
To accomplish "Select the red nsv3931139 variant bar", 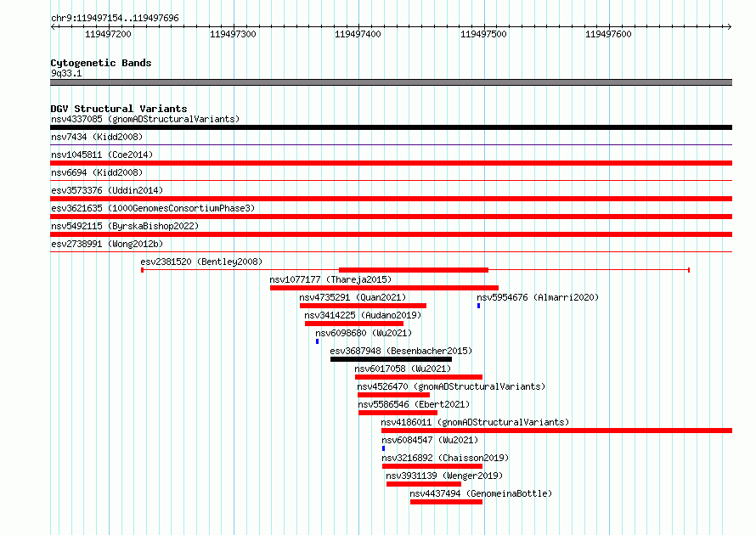I will [424, 484].
